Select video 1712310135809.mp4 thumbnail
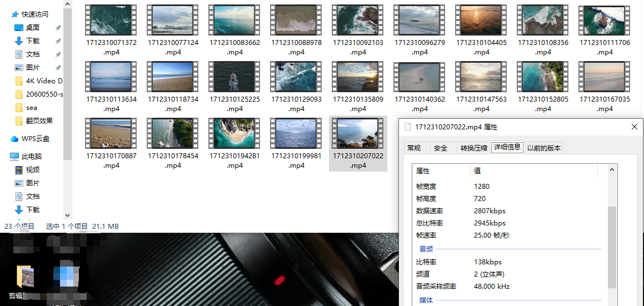The height and width of the screenshot is (306, 644). tap(357, 77)
